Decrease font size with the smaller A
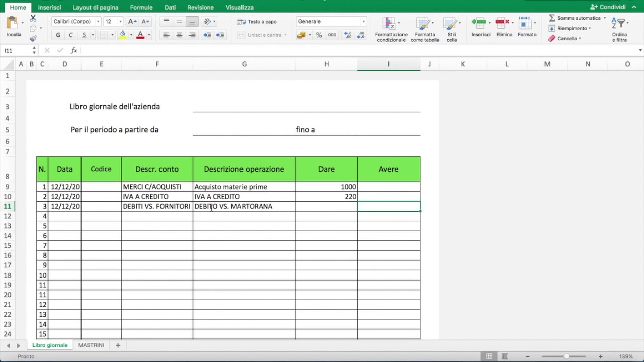This screenshot has height=362, width=644. pos(145,22)
